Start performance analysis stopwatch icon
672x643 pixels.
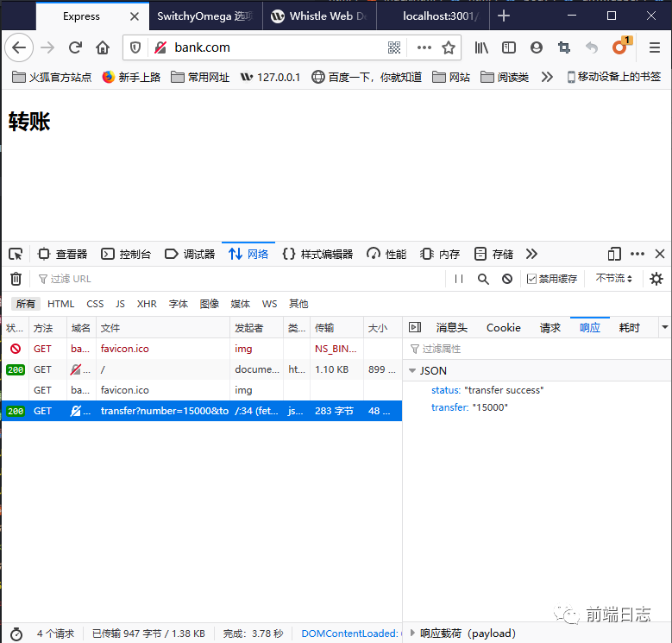[16, 634]
